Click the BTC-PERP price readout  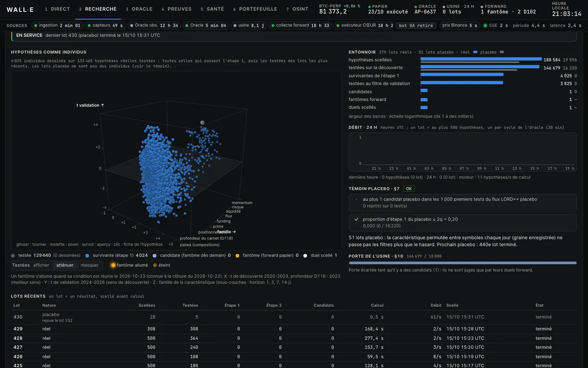click(339, 9)
